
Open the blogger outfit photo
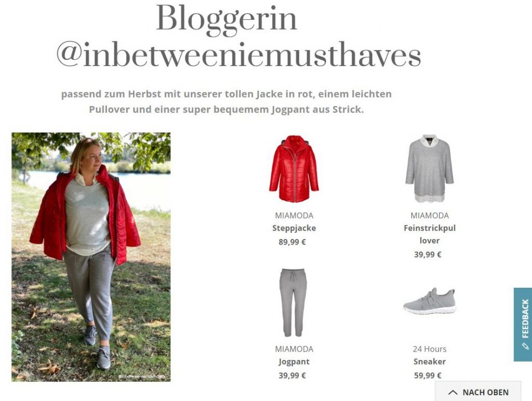click(91, 257)
